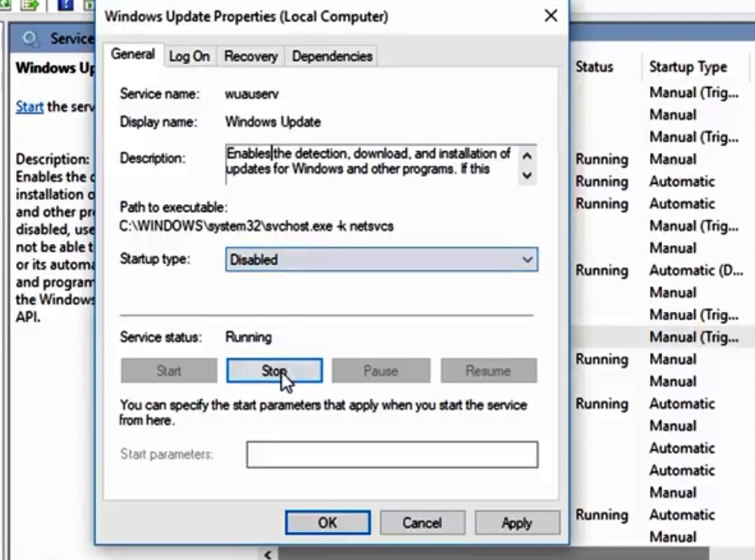Click the "Automatic (D..." startup type cell

(x=697, y=270)
